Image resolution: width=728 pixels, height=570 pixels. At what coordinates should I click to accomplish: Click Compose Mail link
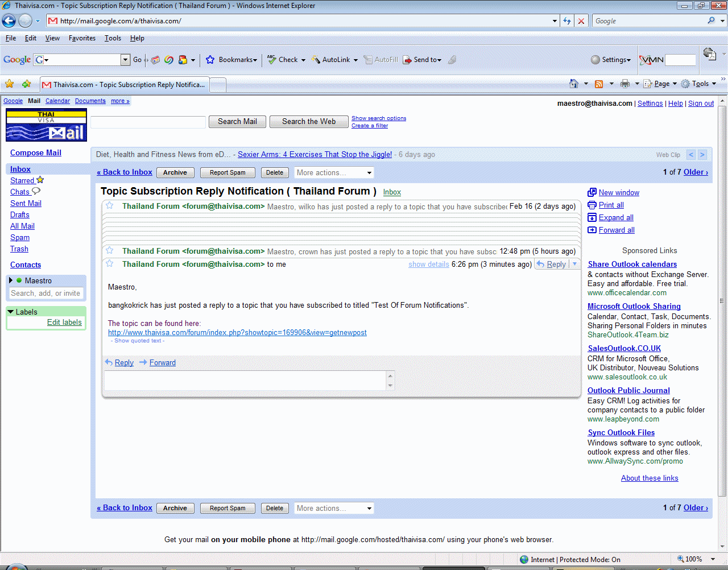point(36,152)
